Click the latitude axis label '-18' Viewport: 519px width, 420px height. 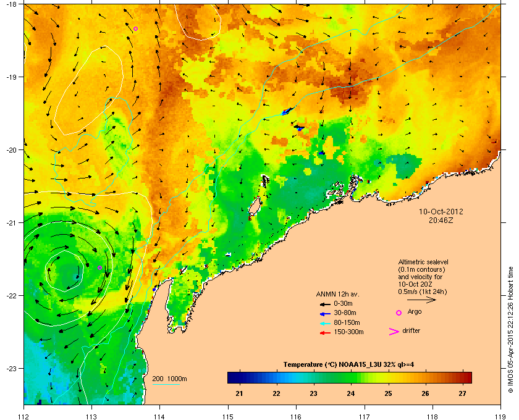[11, 4]
